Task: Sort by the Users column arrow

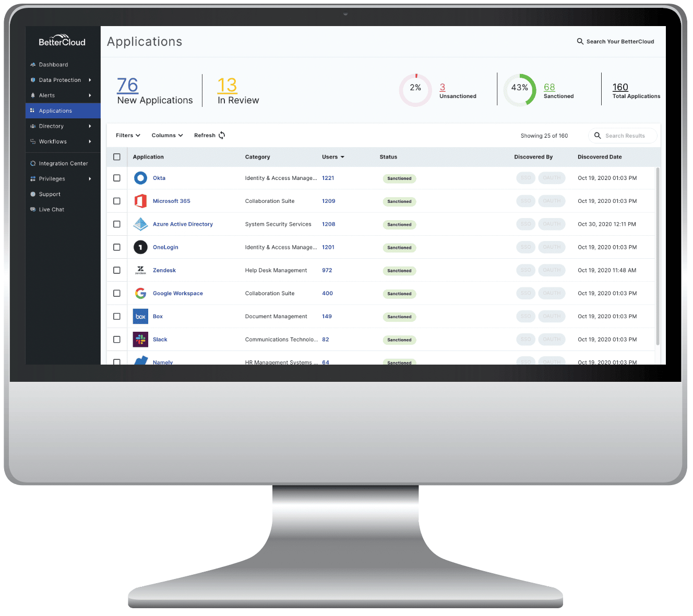Action: (x=342, y=157)
